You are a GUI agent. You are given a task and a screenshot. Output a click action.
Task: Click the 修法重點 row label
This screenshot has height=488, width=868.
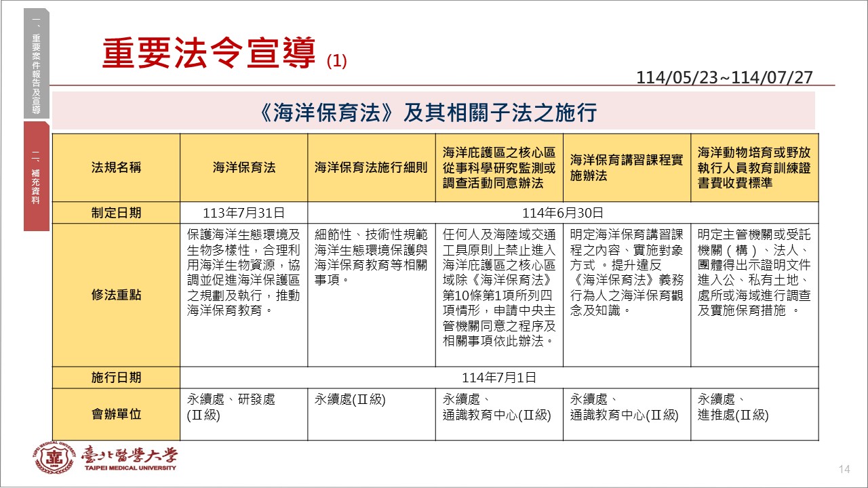(x=117, y=295)
